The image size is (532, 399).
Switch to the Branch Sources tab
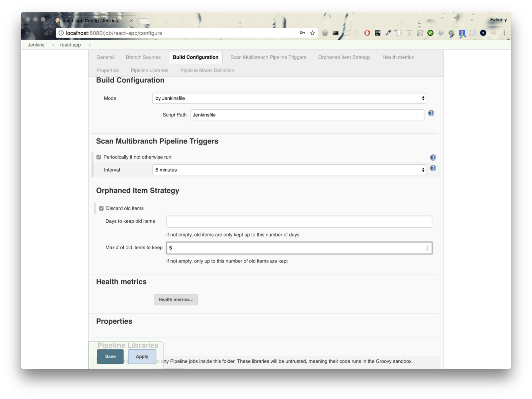point(143,57)
